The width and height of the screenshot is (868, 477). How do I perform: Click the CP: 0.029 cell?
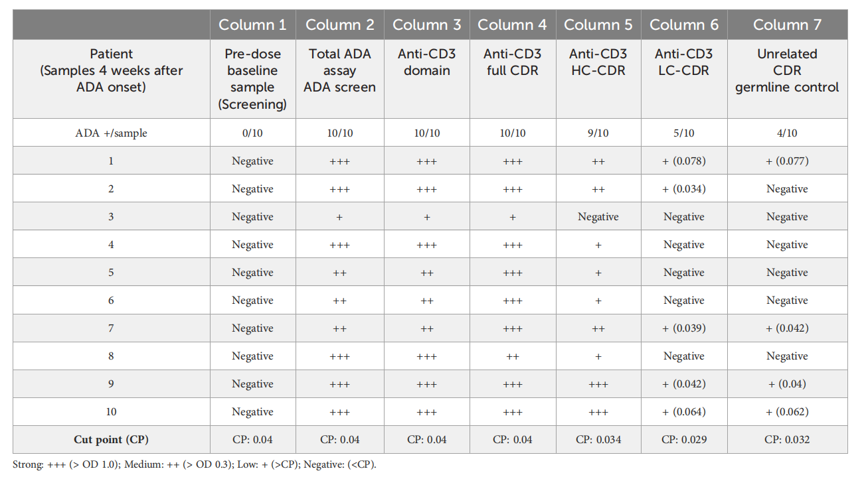pyautogui.click(x=683, y=439)
